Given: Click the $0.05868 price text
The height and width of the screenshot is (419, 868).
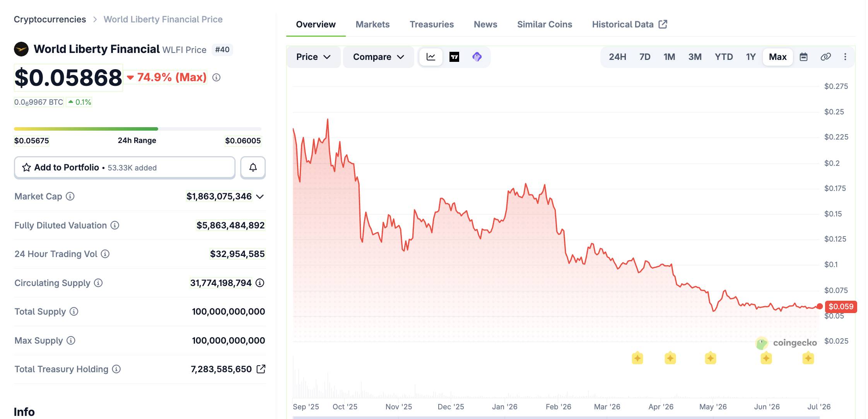Looking at the screenshot, I should tap(68, 78).
